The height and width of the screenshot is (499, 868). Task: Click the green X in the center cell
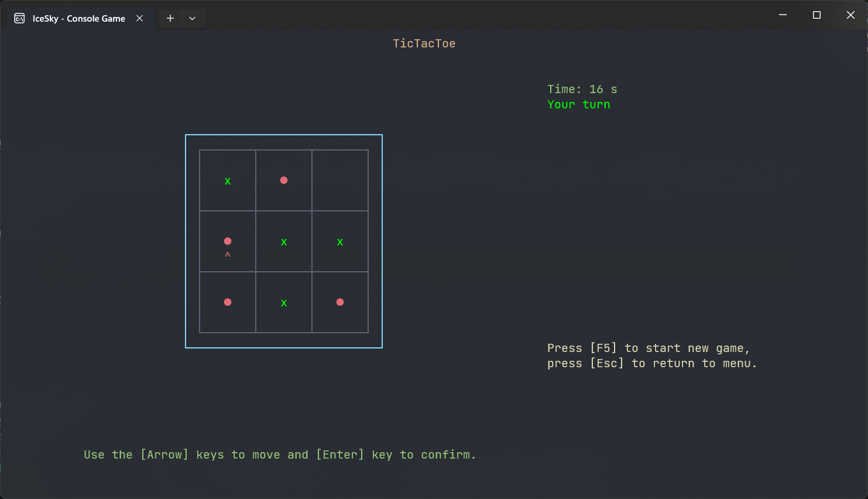(284, 242)
